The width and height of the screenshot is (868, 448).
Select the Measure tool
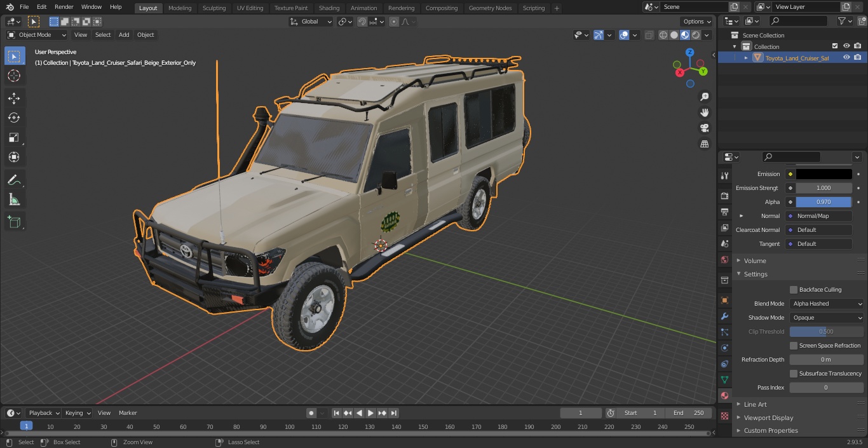(x=14, y=200)
